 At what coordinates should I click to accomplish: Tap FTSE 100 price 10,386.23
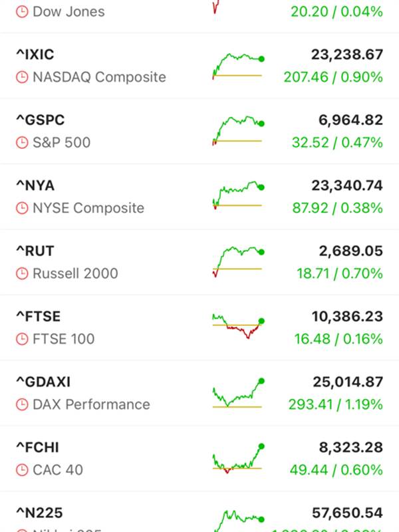[346, 317]
